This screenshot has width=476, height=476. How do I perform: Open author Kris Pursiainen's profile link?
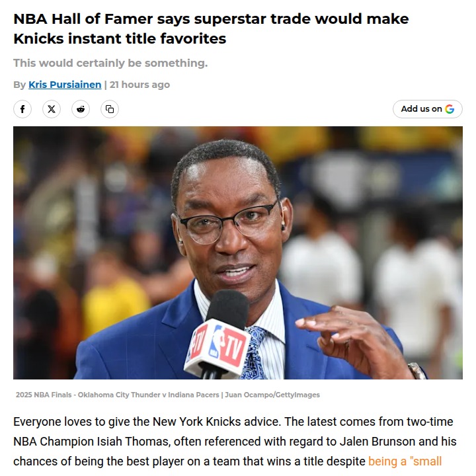65,85
